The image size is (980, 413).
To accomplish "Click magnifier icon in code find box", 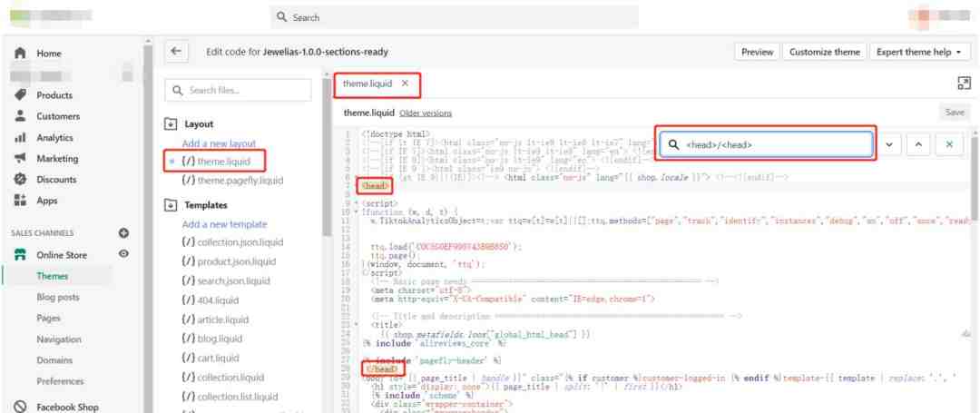I will 673,144.
